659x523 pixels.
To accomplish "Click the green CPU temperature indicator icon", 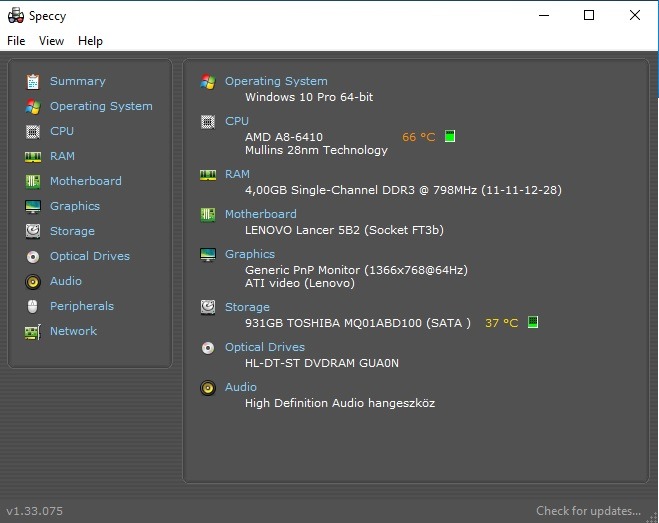I will tap(450, 136).
